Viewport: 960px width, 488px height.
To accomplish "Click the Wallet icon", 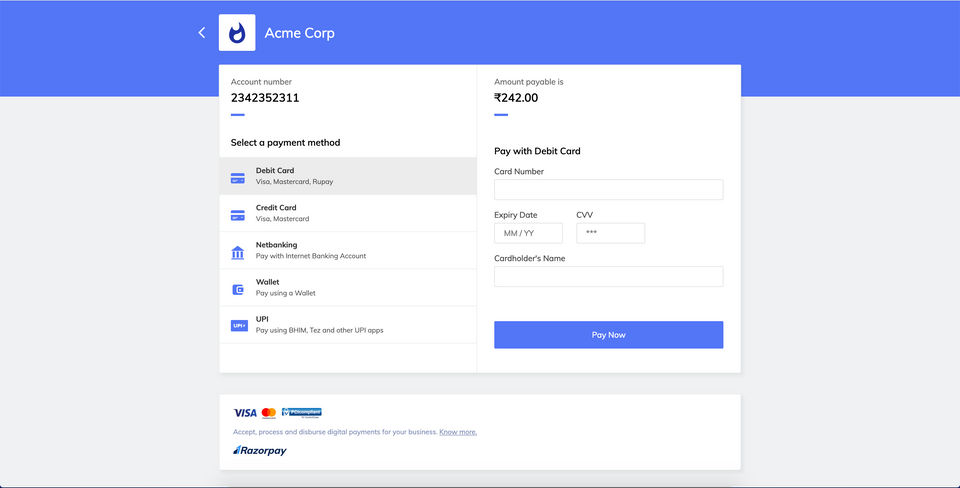I will 238,290.
